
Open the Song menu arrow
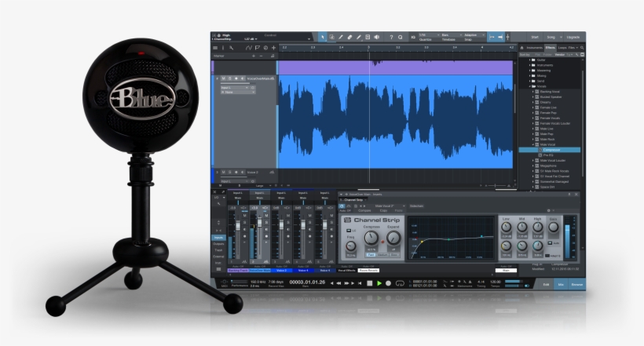point(561,37)
